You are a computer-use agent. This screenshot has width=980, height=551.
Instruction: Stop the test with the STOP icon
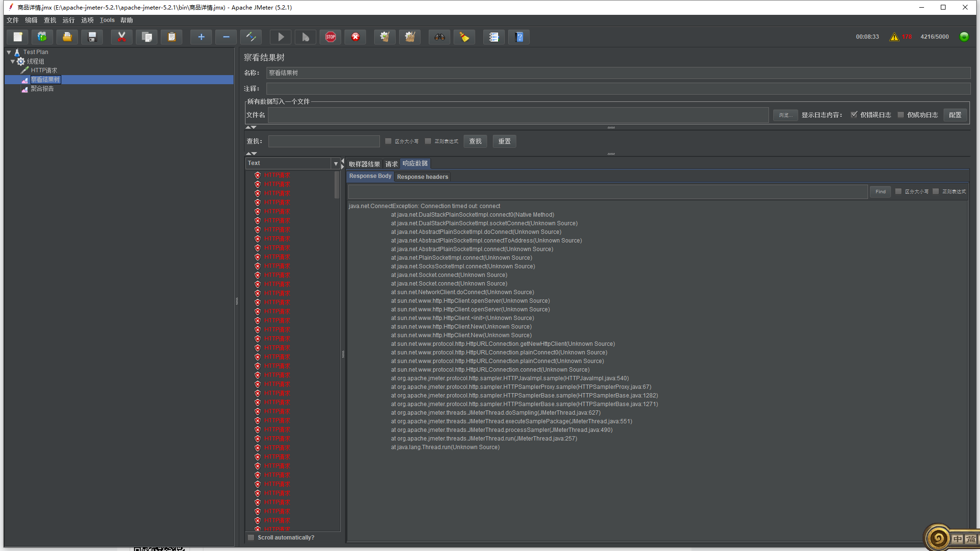[x=331, y=37]
